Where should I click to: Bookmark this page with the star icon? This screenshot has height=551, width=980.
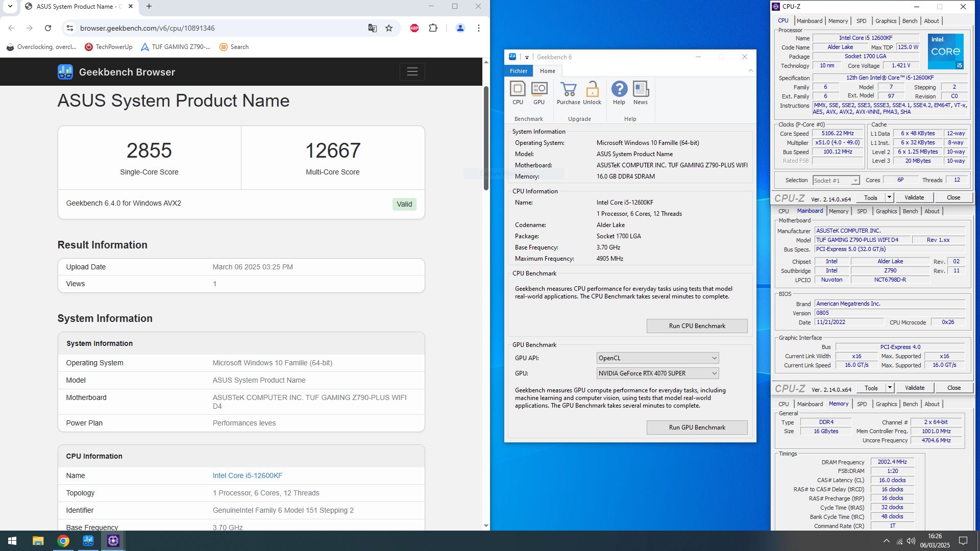389,28
